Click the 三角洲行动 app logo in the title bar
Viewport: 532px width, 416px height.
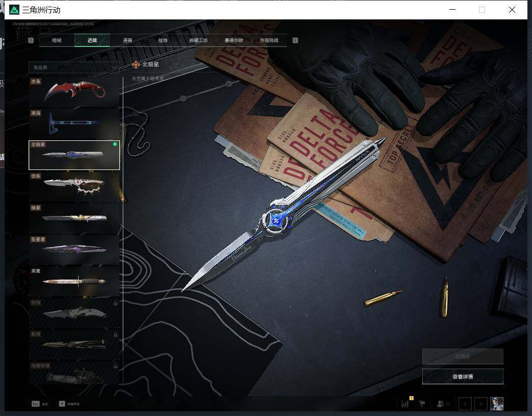(x=14, y=10)
